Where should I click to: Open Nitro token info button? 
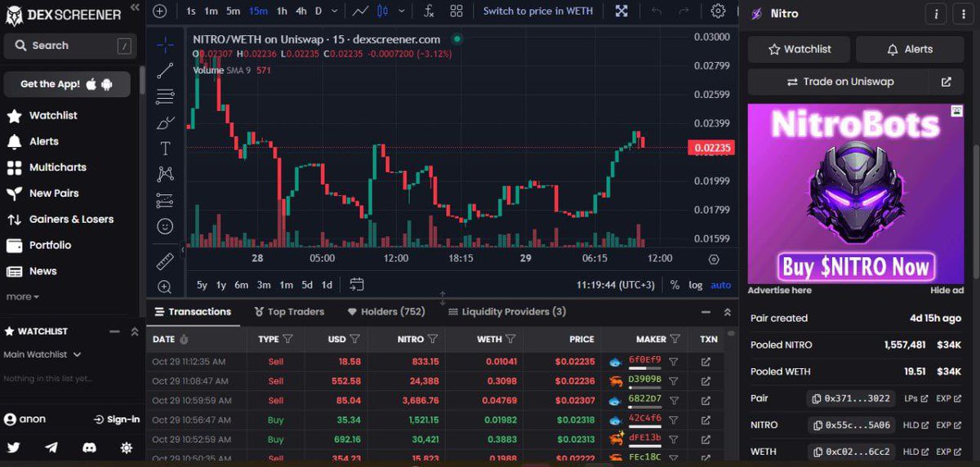(x=936, y=14)
